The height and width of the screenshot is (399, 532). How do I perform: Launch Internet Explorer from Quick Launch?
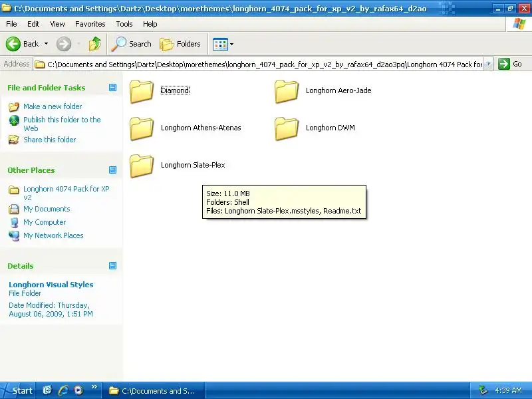pos(63,390)
